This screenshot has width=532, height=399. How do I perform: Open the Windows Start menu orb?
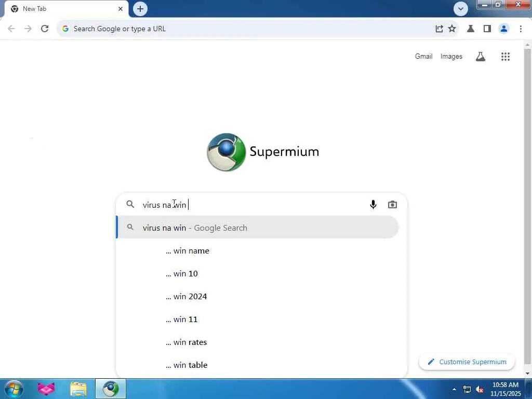coord(14,389)
